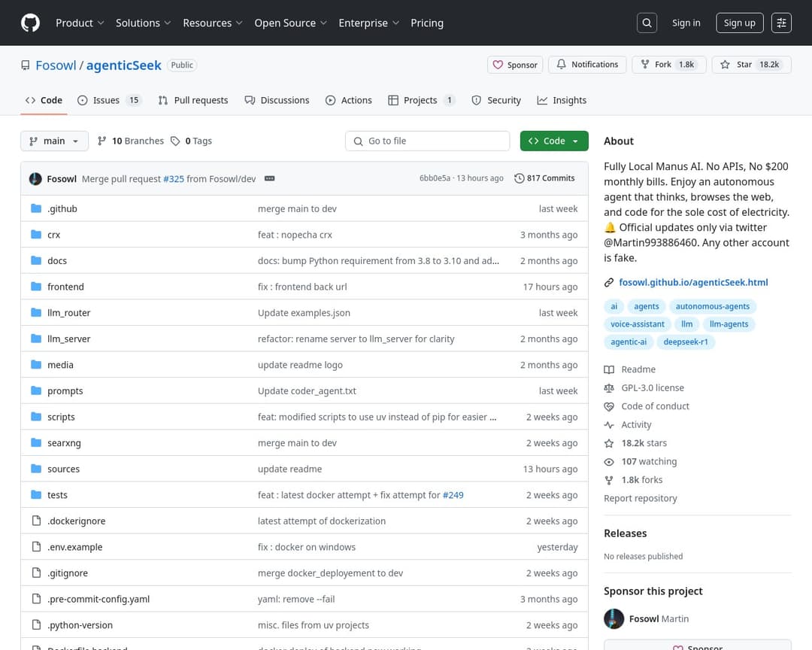Open the .pre-commit-config.yaml file
Screen dimensions: 812x650
(x=98, y=599)
